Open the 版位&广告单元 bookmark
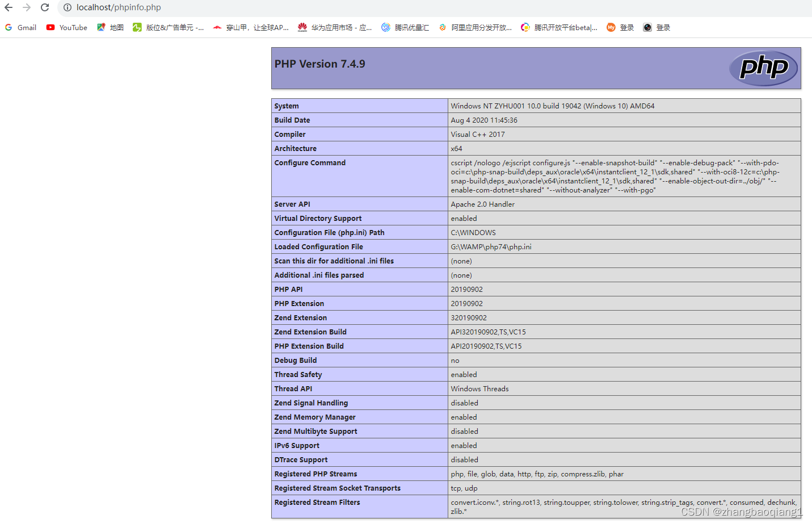 [168, 27]
